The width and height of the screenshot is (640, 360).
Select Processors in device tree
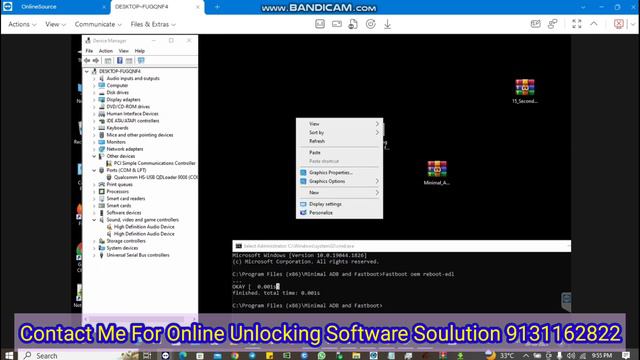coord(118,191)
